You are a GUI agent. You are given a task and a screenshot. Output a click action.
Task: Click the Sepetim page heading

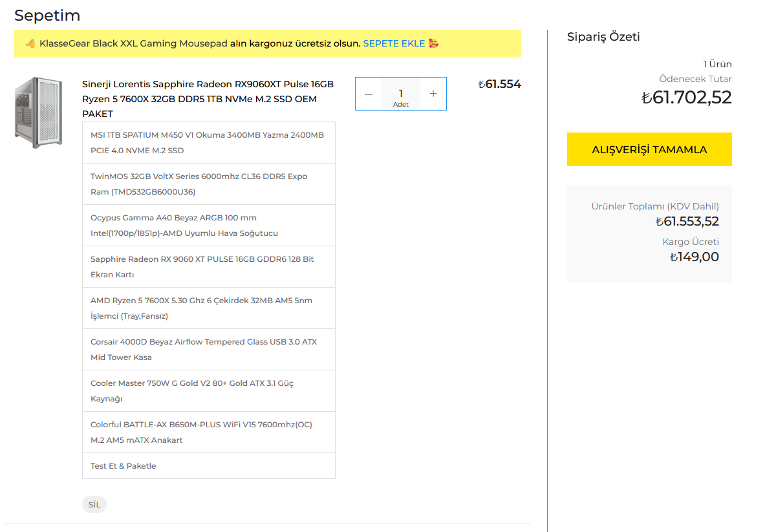click(47, 15)
